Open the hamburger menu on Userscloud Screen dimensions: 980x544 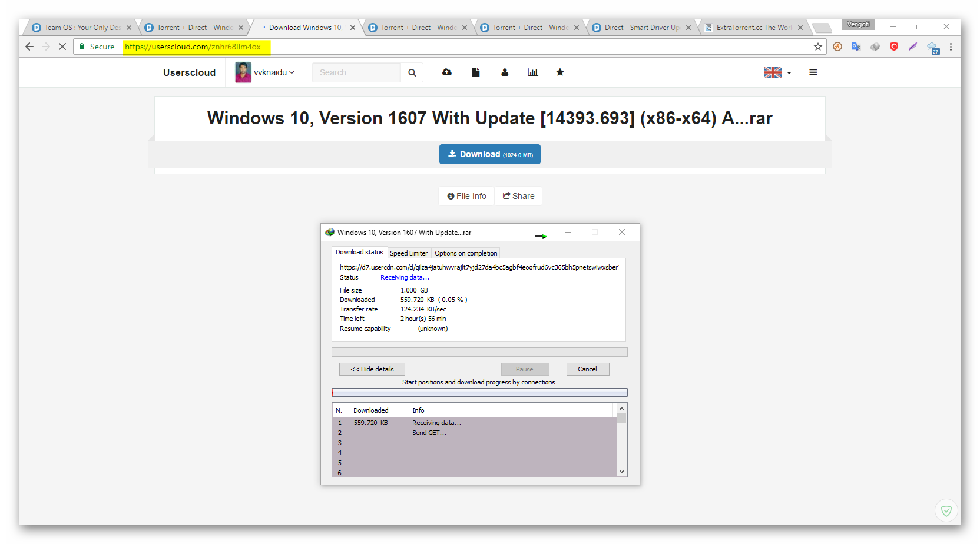pyautogui.click(x=813, y=72)
